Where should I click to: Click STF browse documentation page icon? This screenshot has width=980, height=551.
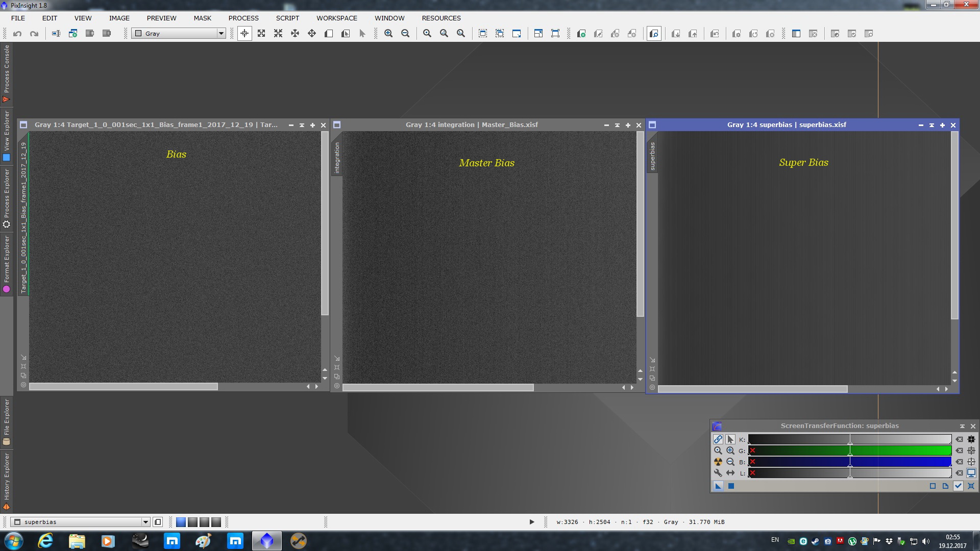coord(945,486)
